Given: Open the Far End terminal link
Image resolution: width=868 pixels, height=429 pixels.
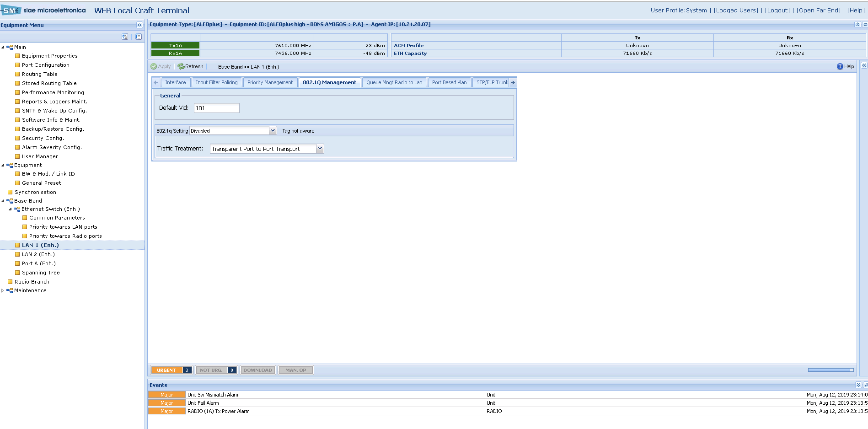Looking at the screenshot, I should 819,11.
